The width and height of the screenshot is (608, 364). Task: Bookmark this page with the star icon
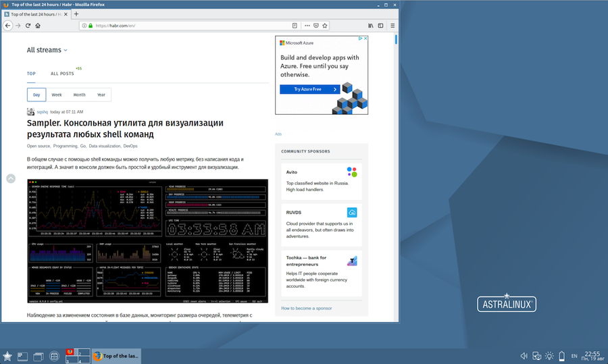click(x=325, y=26)
